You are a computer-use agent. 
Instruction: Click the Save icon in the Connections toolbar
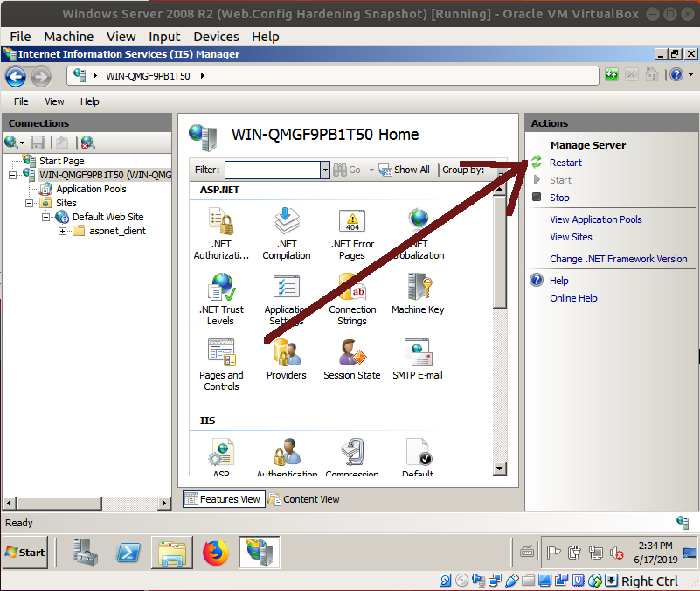(38, 143)
